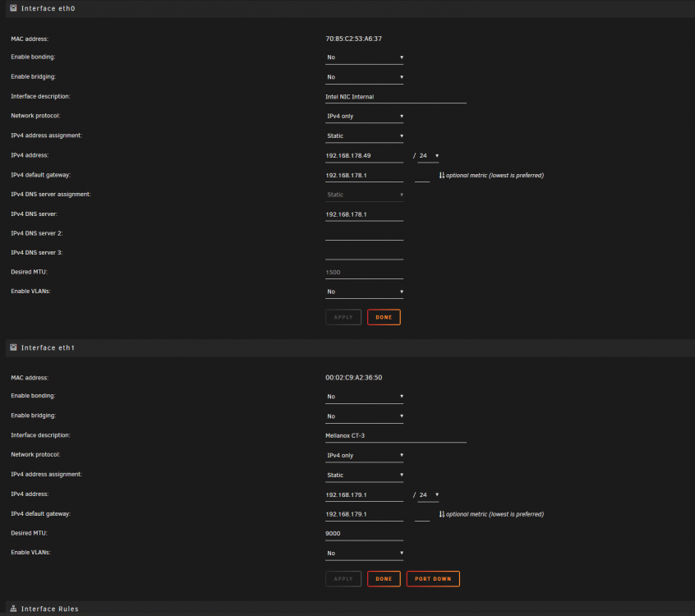
Task: Open eth1 IPv4 address assignment dropdown
Action: [x=364, y=475]
